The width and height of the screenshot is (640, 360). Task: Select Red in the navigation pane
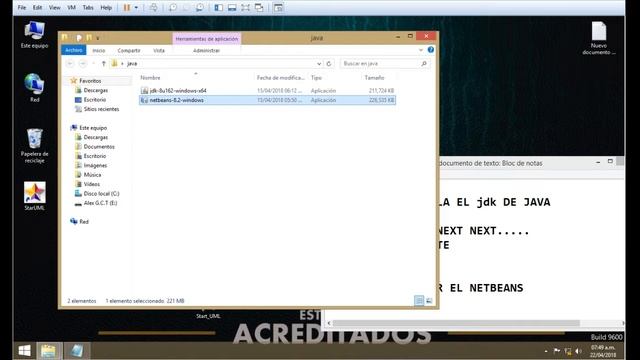tap(84, 222)
